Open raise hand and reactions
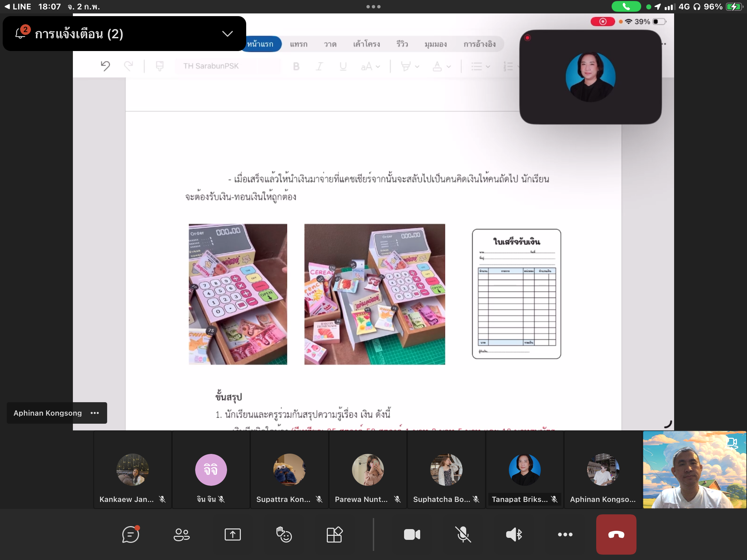 click(284, 534)
